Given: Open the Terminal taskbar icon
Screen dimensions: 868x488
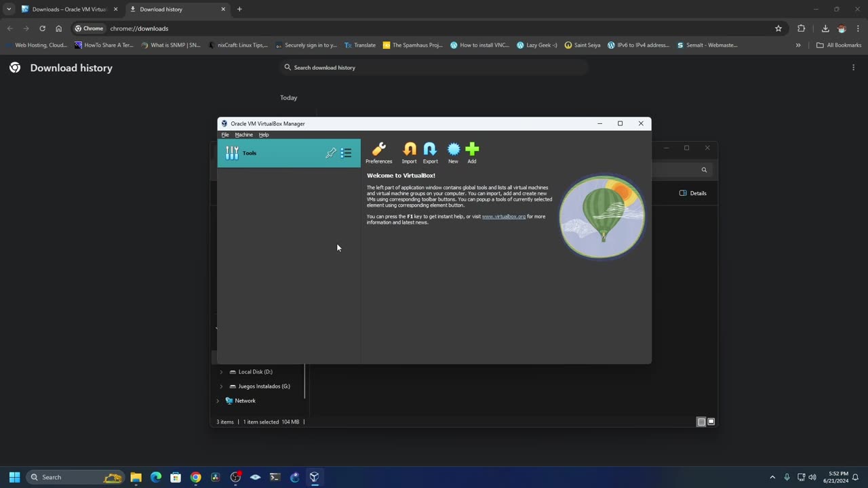Looking at the screenshot, I should 275,477.
